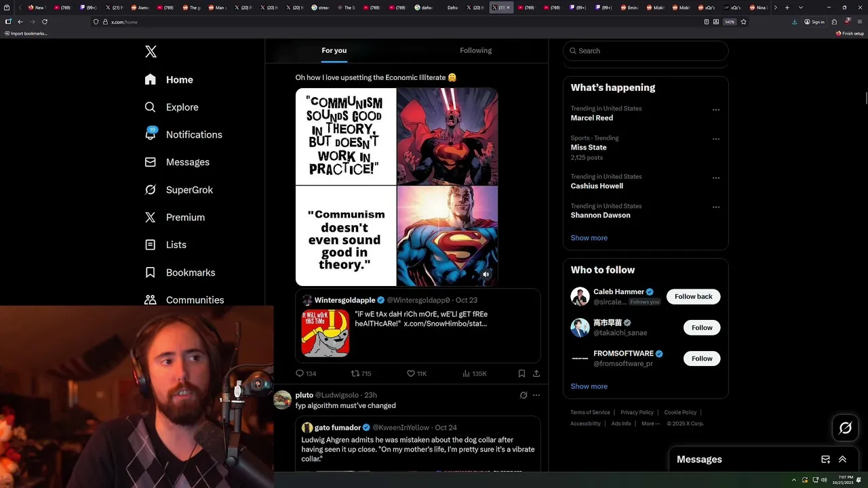The width and height of the screenshot is (868, 488).
Task: Open the Ads info footer link
Action: (620, 424)
